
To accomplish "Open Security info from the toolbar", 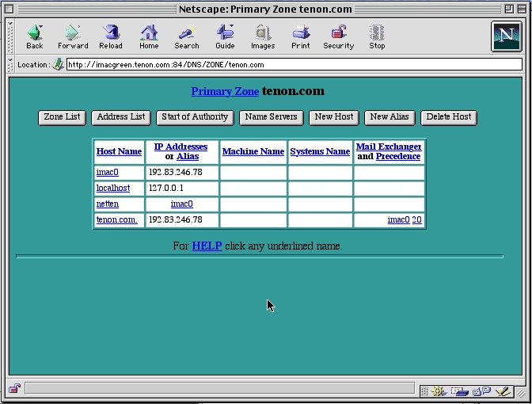I will click(339, 36).
